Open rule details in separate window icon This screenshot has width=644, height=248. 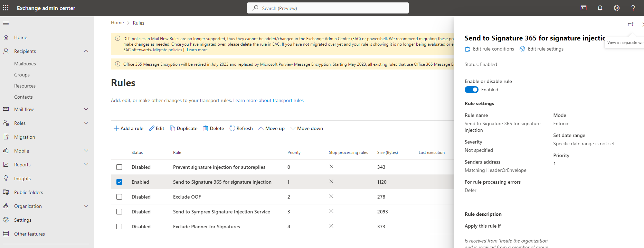click(x=631, y=25)
